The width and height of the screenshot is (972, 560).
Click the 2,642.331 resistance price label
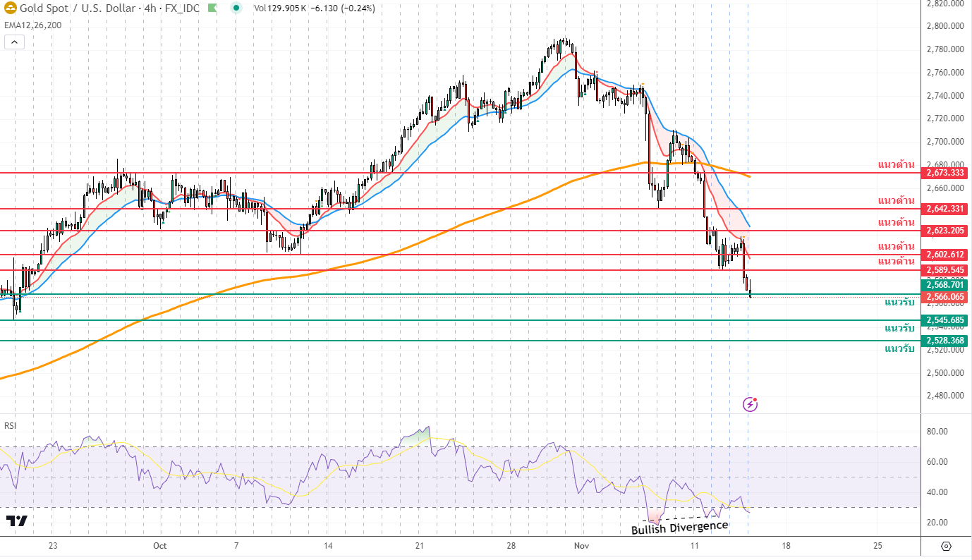click(946, 209)
